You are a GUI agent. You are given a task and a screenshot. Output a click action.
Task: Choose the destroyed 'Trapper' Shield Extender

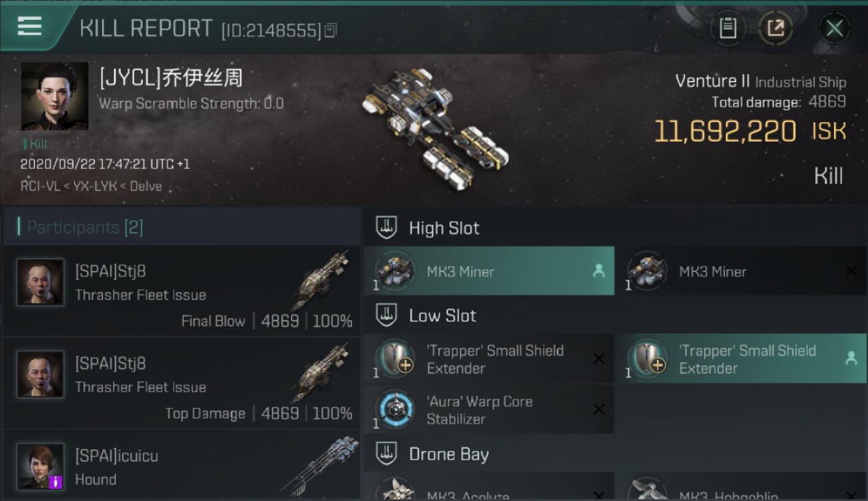pyautogui.click(x=489, y=359)
